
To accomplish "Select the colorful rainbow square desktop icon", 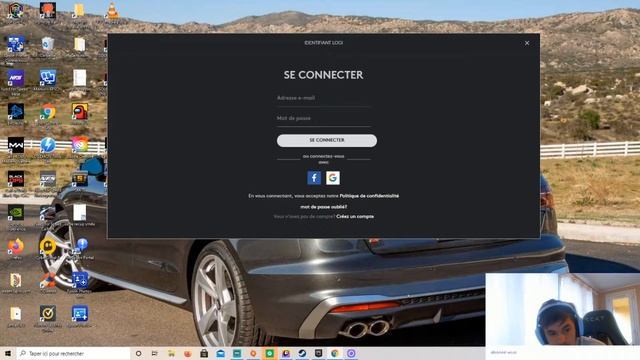I will pyautogui.click(x=80, y=145).
